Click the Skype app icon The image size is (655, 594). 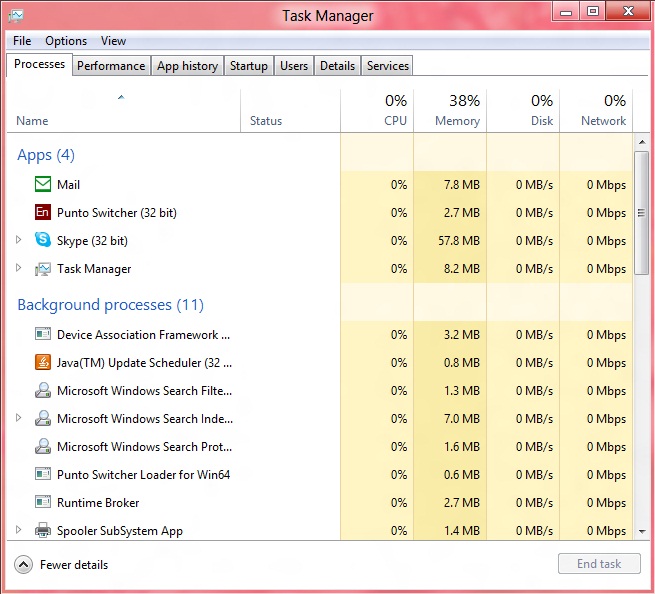43,240
